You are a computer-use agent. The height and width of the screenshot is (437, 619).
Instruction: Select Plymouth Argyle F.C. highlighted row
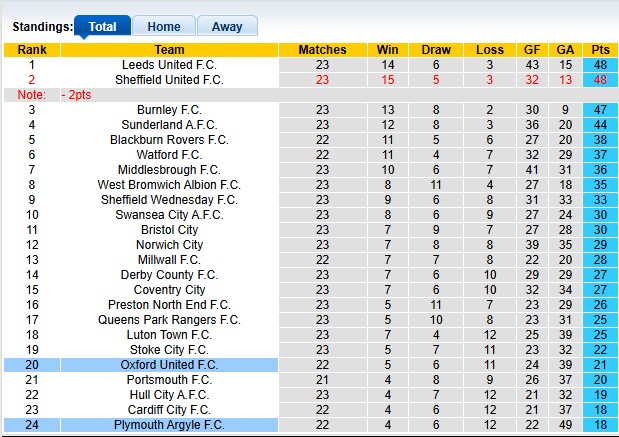[169, 425]
